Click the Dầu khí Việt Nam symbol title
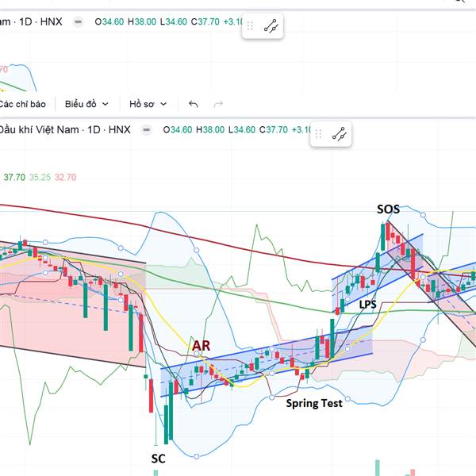Image resolution: width=476 pixels, height=476 pixels. [x=39, y=130]
